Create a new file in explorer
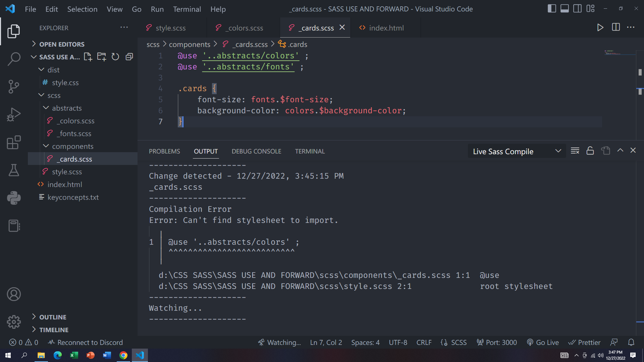Screen dimensions: 644x362 pos(88,57)
